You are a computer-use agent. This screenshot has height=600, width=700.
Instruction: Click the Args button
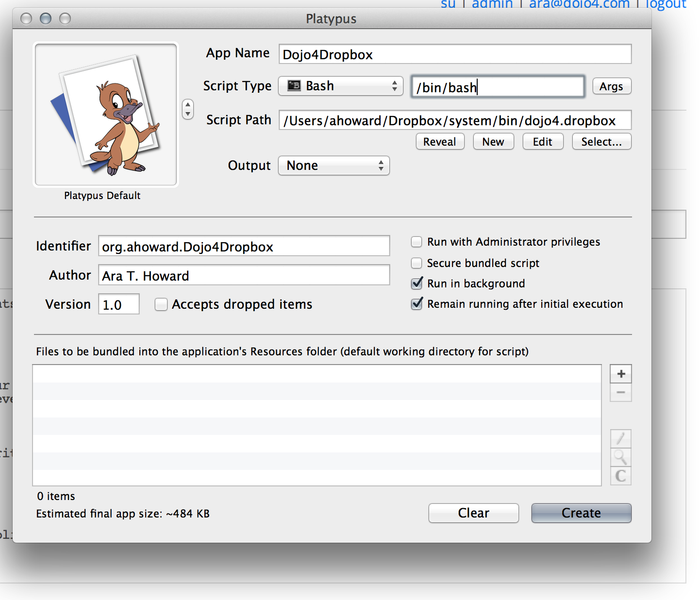click(612, 86)
